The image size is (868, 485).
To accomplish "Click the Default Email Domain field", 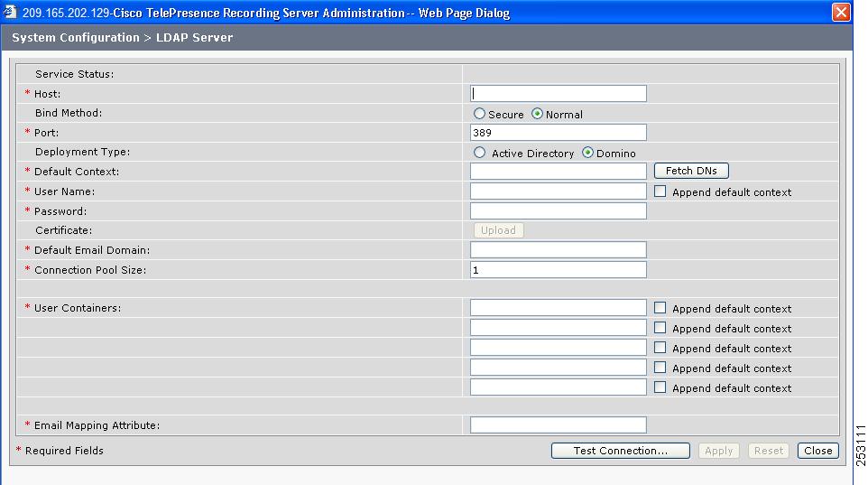I will (x=558, y=250).
